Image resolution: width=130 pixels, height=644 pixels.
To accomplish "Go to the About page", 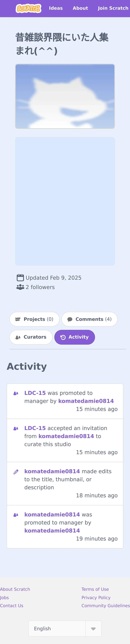I will click(x=80, y=8).
